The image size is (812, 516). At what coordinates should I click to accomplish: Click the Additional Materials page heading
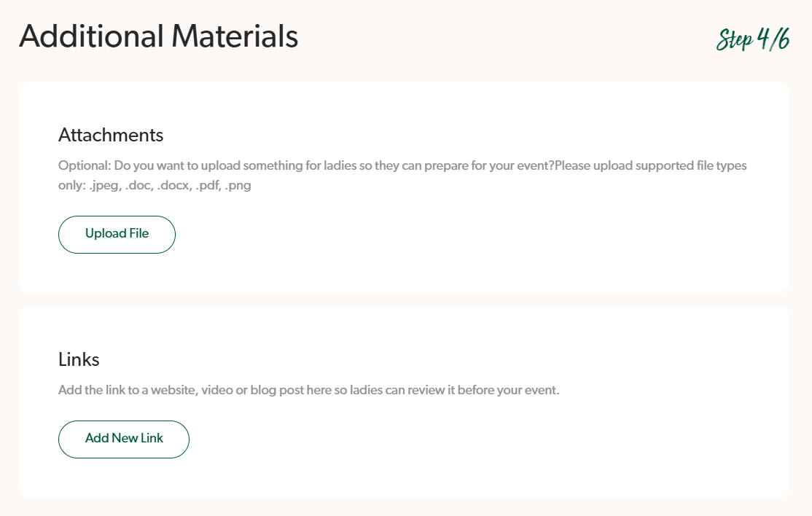[158, 36]
